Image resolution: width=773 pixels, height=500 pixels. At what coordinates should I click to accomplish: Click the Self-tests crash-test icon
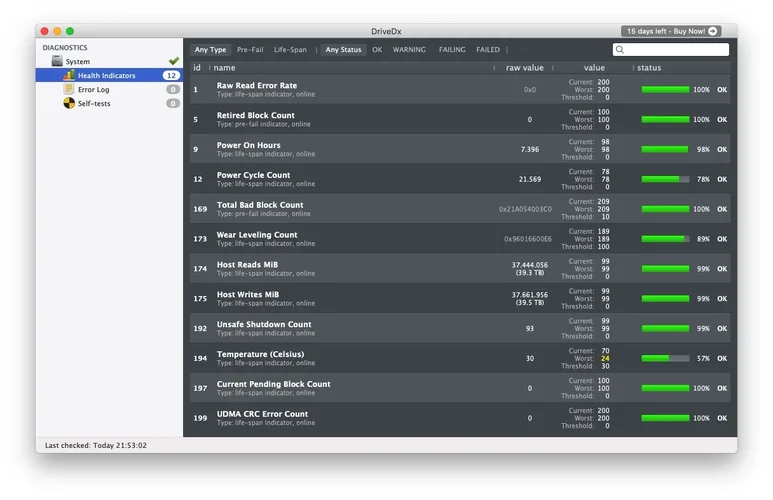[x=69, y=104]
